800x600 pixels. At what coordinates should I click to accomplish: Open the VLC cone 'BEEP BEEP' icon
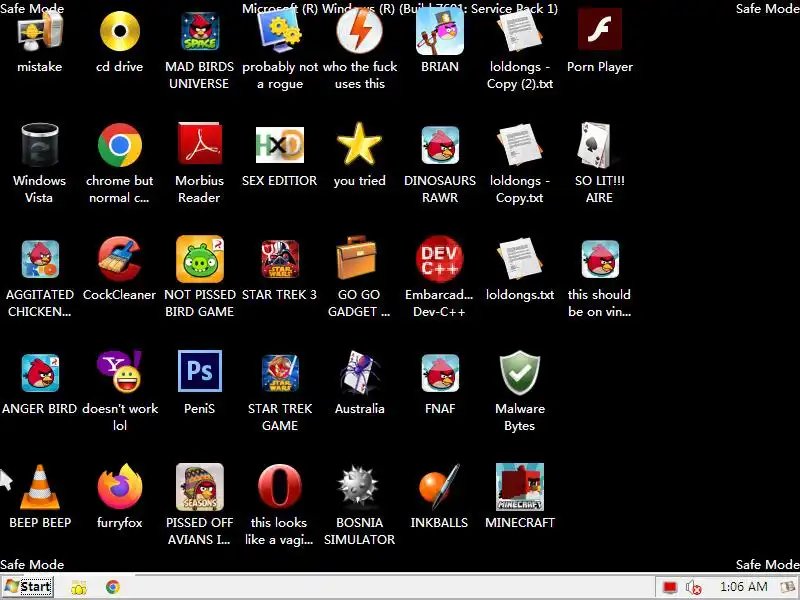click(40, 487)
